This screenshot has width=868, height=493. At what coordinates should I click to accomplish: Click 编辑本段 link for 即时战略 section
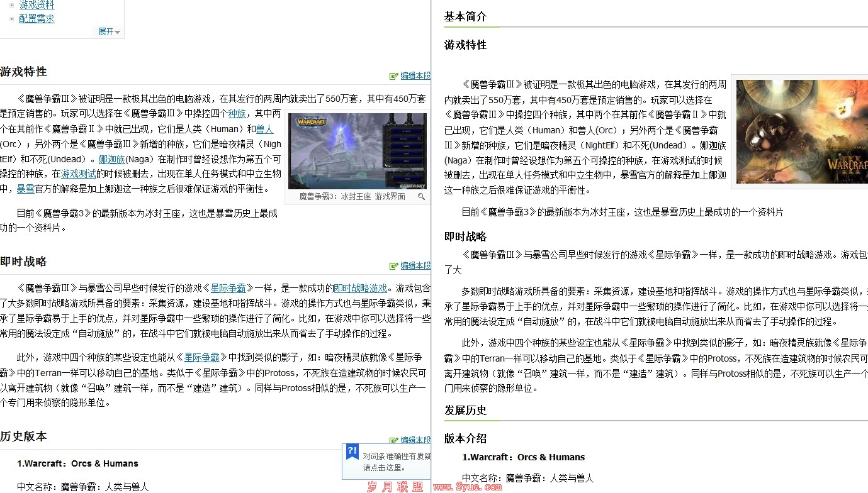click(416, 265)
